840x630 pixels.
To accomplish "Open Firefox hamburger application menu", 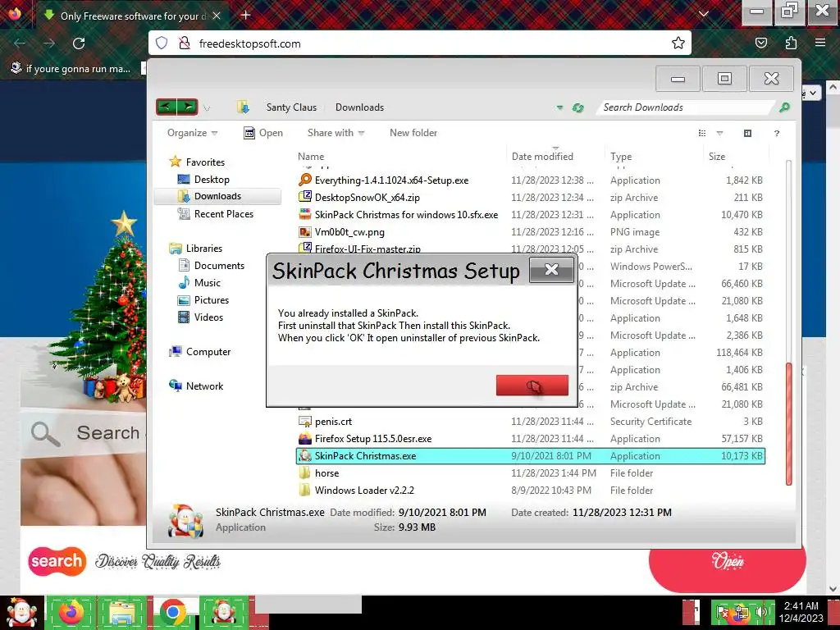I will pos(820,43).
